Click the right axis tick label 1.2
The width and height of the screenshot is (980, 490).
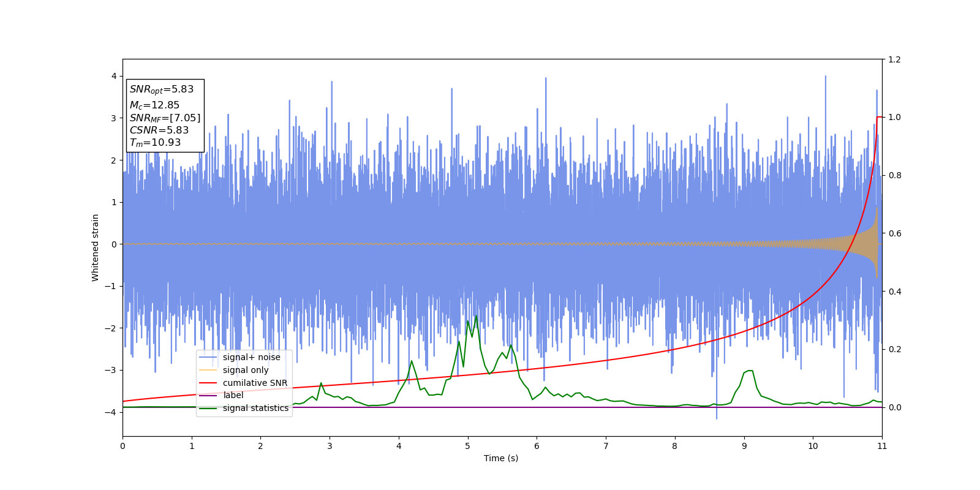pyautogui.click(x=895, y=59)
